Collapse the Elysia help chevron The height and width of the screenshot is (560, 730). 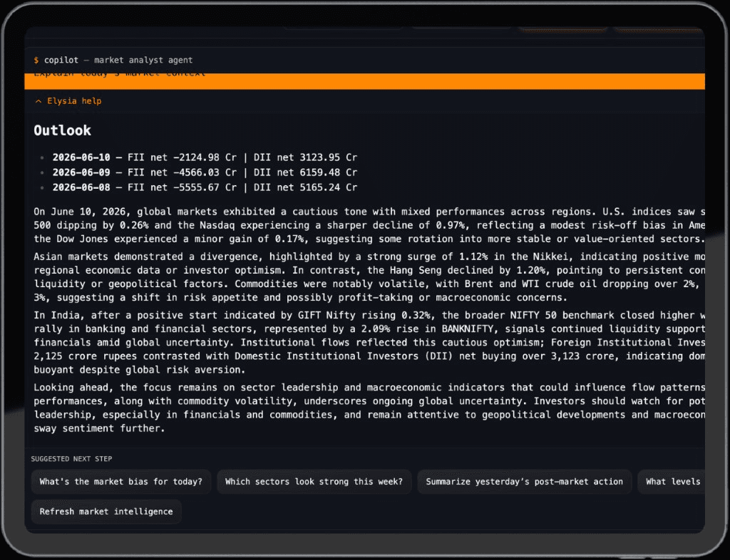click(x=38, y=101)
